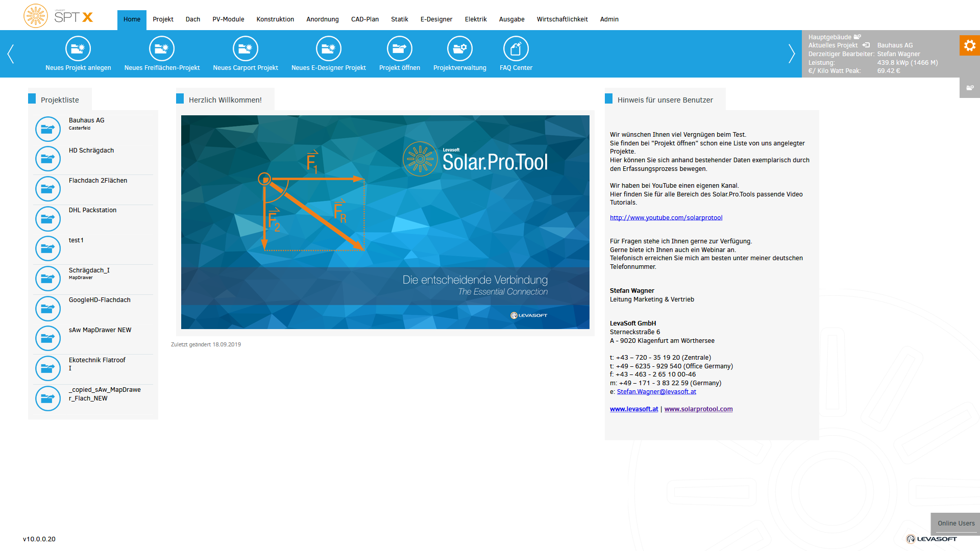The height and width of the screenshot is (551, 980).
Task: Click the Hauptgebäude building icon
Action: (x=857, y=37)
